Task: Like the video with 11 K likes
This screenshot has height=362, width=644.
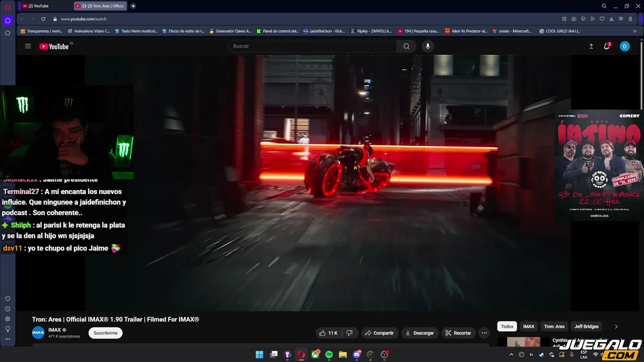Action: (x=328, y=333)
